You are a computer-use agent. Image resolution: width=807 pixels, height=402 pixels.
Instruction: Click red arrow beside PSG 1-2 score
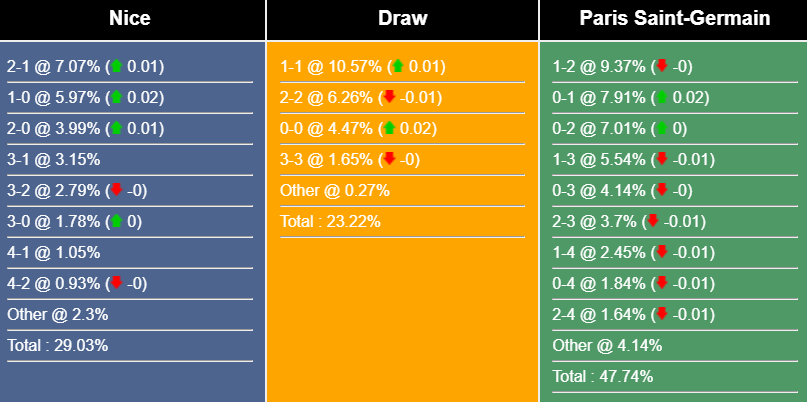pos(661,67)
